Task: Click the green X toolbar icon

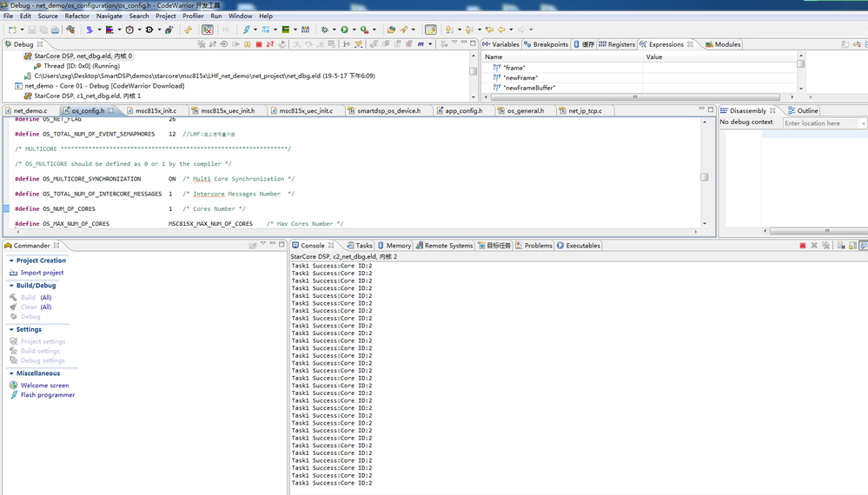Action: coord(208,30)
